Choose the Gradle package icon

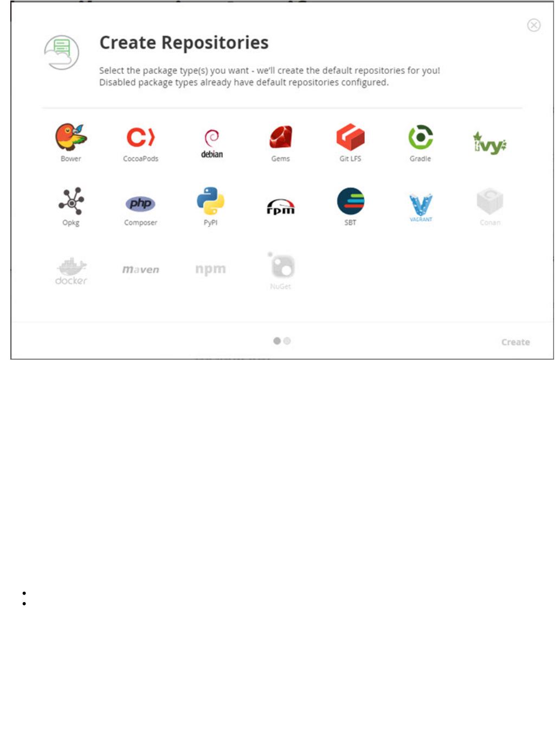(x=420, y=143)
